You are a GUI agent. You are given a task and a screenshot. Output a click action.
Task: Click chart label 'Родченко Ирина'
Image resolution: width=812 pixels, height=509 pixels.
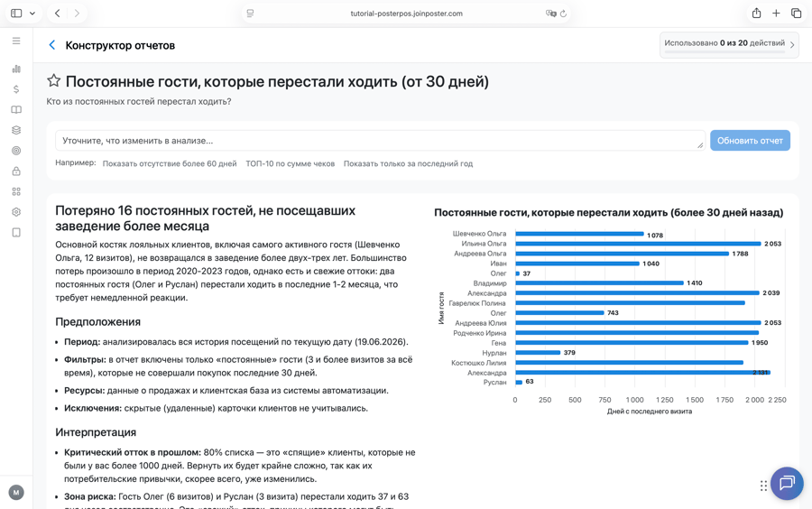pos(480,333)
